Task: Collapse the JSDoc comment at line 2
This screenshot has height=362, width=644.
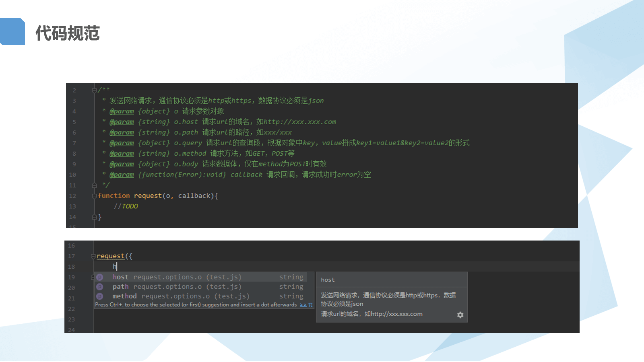Action: pos(94,90)
